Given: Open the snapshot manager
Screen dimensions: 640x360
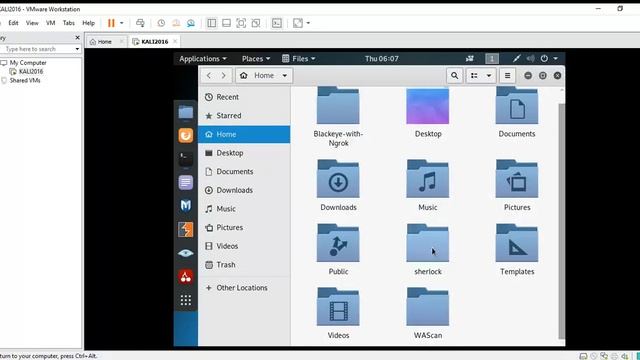Looking at the screenshot, I should pyautogui.click(x=191, y=23).
